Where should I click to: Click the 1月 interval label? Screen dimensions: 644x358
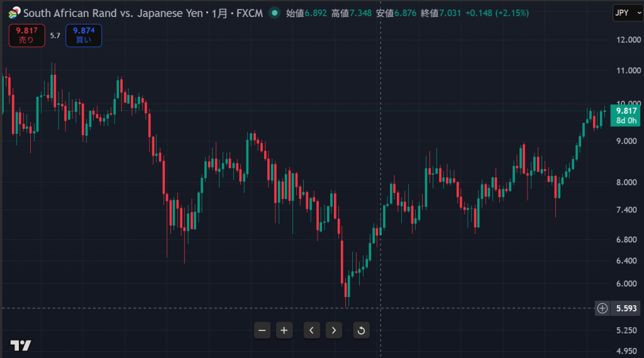219,13
